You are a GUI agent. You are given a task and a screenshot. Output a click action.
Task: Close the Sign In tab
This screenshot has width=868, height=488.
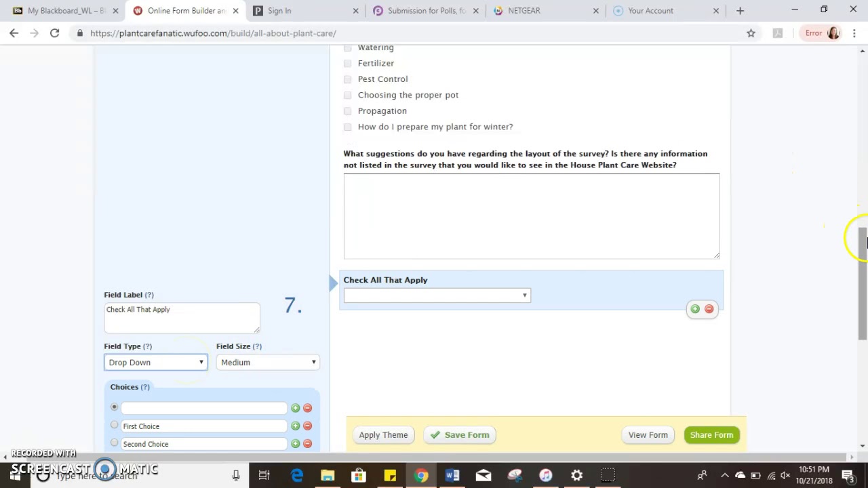(356, 11)
